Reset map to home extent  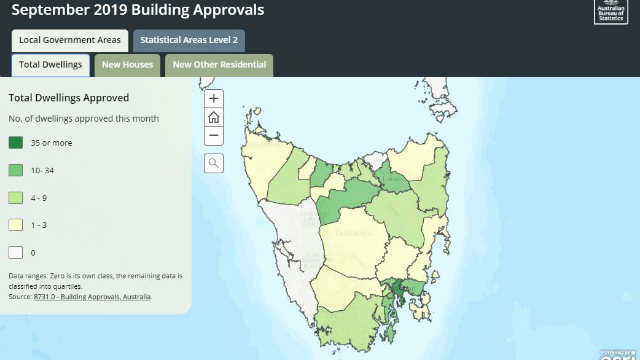click(x=213, y=118)
